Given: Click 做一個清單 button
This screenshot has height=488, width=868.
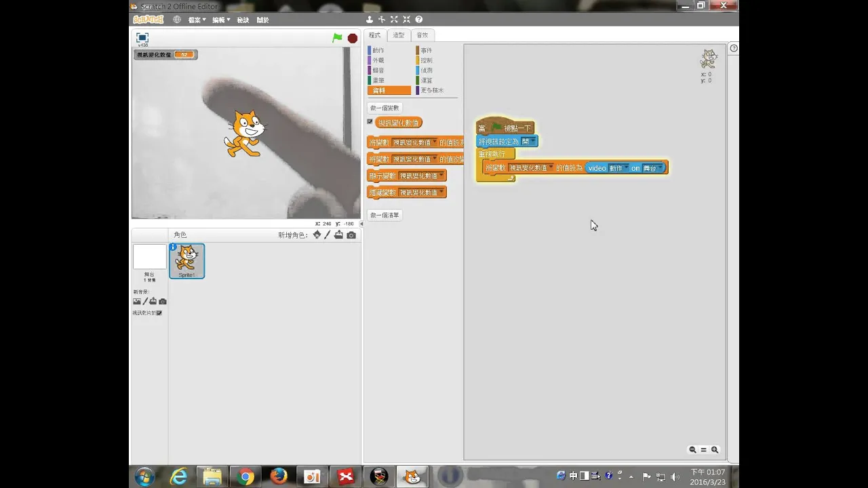Looking at the screenshot, I should tap(385, 215).
